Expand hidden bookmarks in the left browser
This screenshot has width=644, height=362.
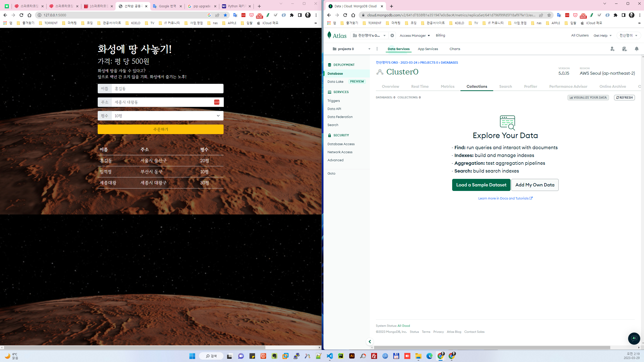(x=315, y=23)
